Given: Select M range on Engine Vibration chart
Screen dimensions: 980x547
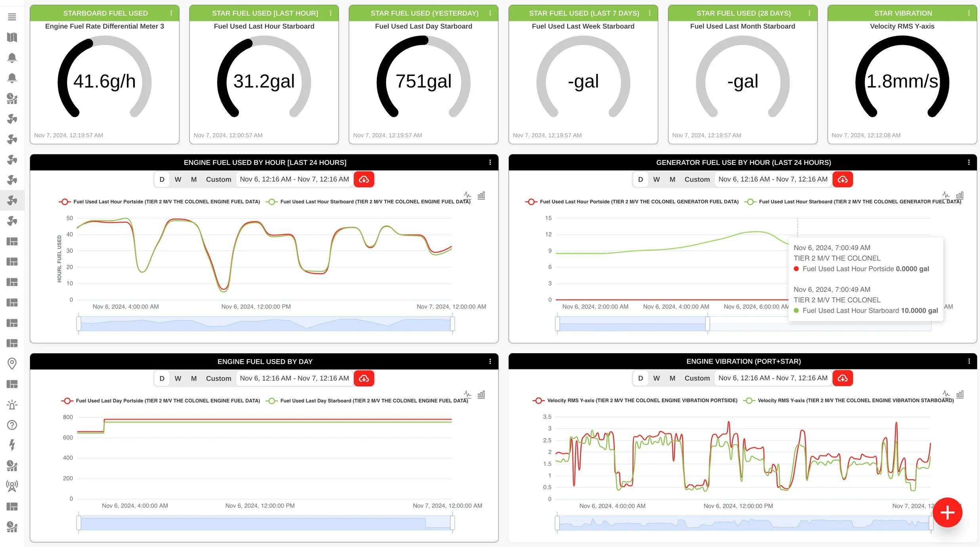Looking at the screenshot, I should tap(672, 378).
